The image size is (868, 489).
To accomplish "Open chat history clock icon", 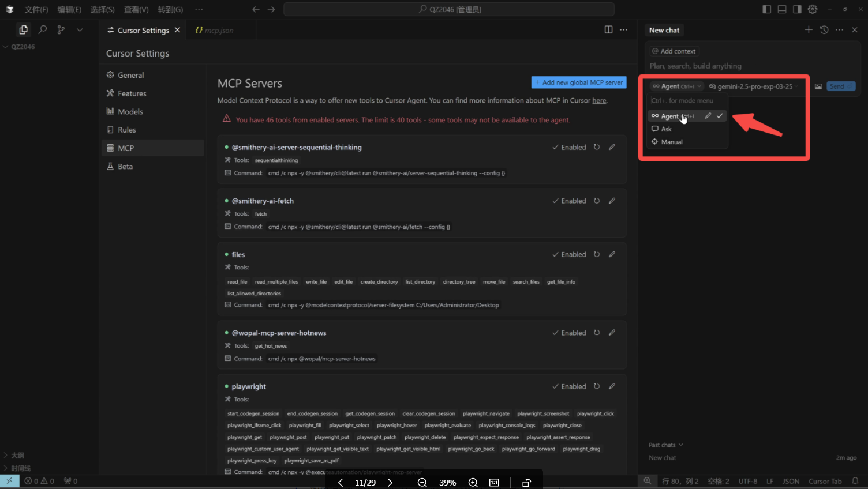I will click(824, 30).
